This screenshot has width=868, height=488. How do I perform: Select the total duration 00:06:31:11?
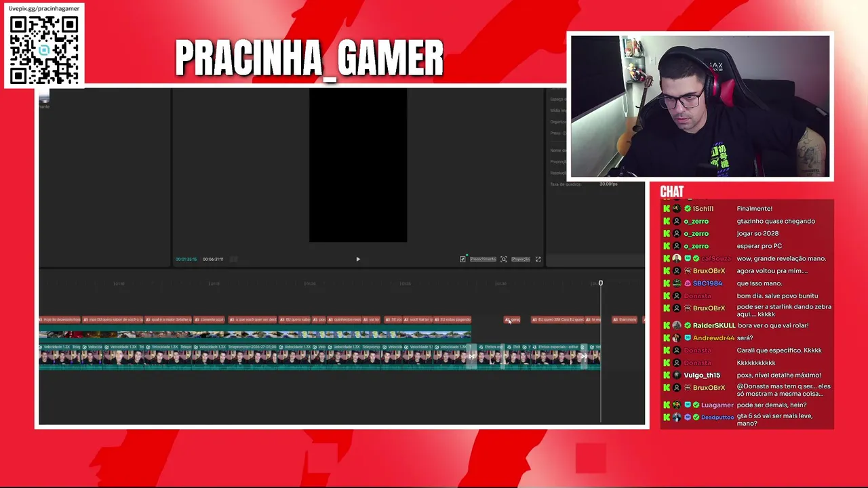pyautogui.click(x=213, y=259)
